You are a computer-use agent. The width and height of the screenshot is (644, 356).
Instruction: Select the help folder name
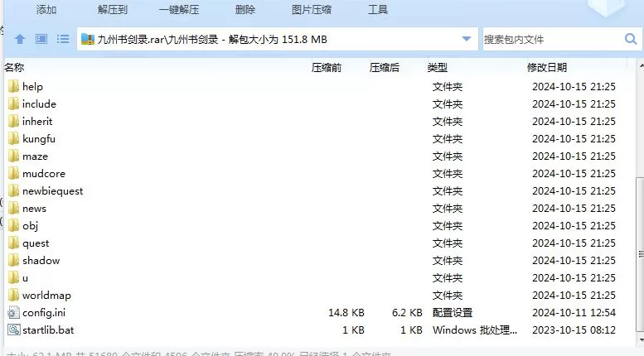click(32, 87)
